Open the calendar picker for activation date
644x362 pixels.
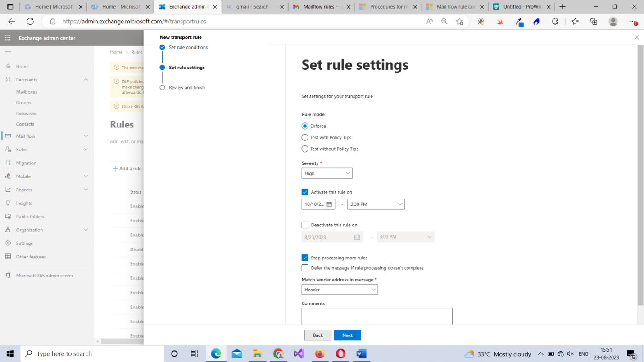coord(329,204)
